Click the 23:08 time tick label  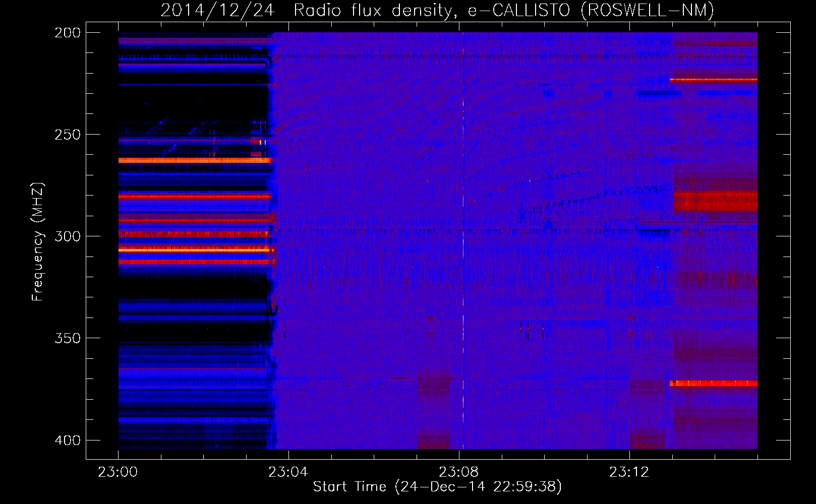click(458, 472)
